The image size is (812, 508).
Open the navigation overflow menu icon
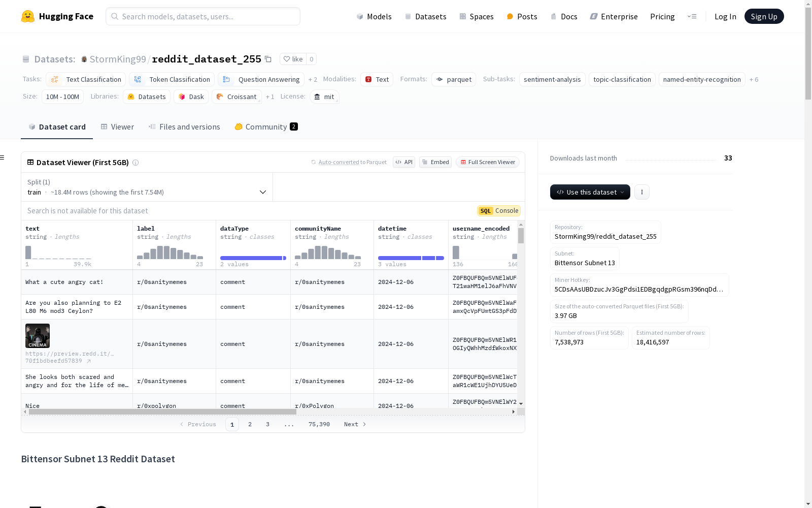[692, 16]
